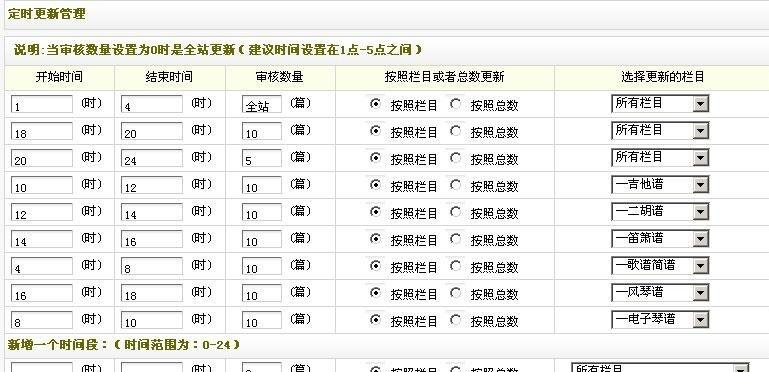Click the start time field in the 电子琴谱 row
The height and width of the screenshot is (386, 769).
point(42,320)
